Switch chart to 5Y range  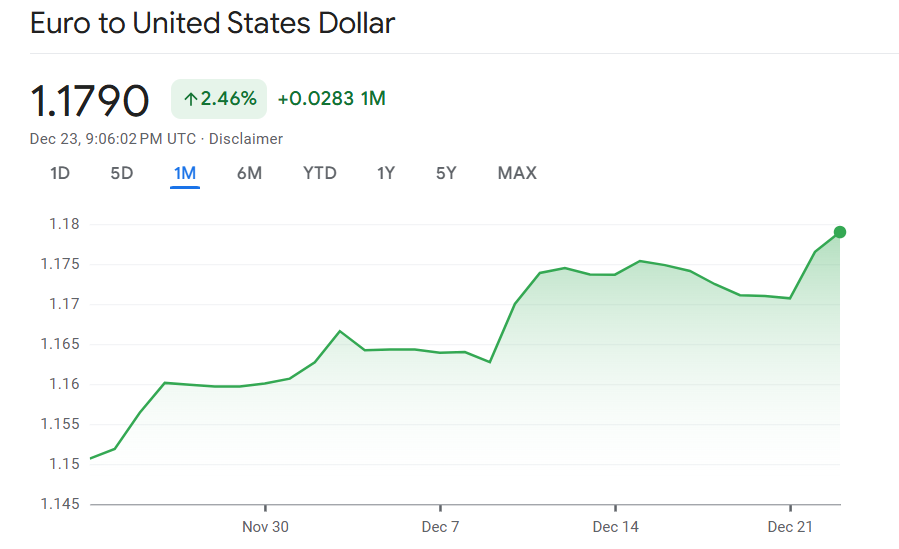click(x=446, y=173)
